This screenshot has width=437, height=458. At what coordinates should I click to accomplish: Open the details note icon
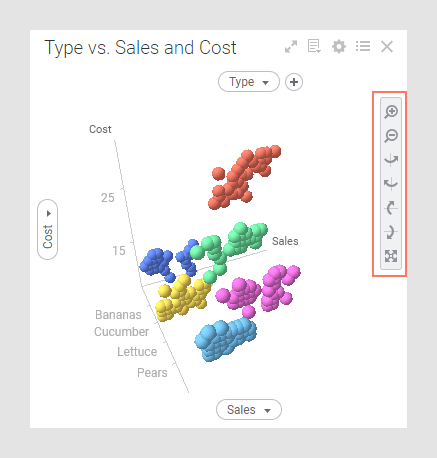pos(314,46)
